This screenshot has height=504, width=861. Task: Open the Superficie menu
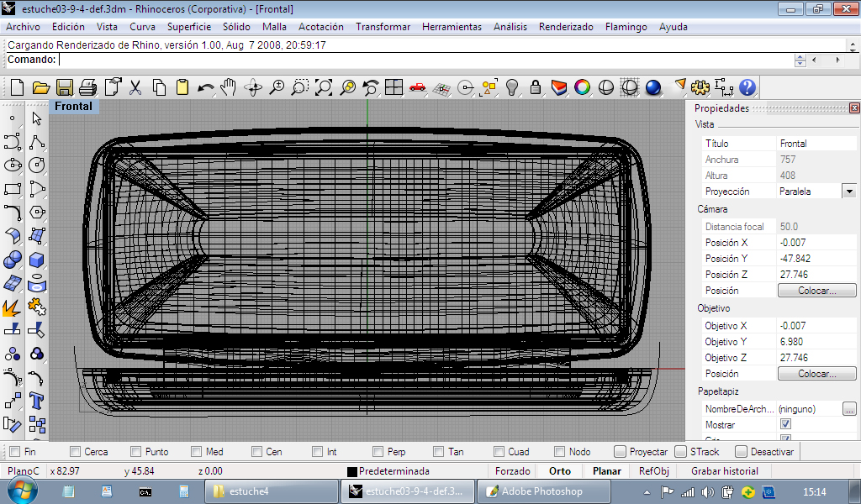pyautogui.click(x=188, y=27)
